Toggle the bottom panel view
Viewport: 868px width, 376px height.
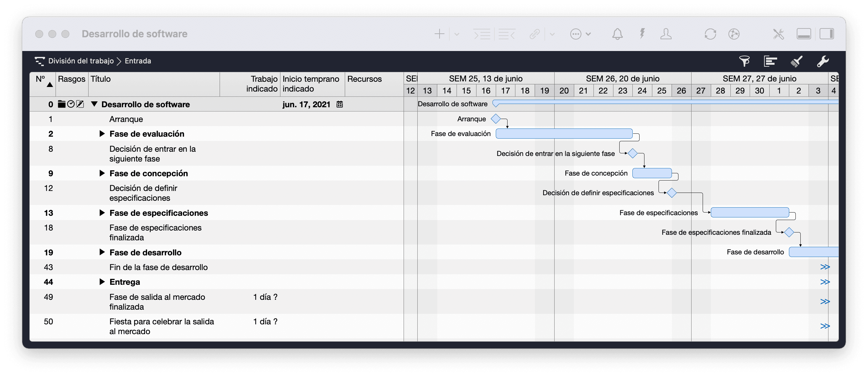804,34
